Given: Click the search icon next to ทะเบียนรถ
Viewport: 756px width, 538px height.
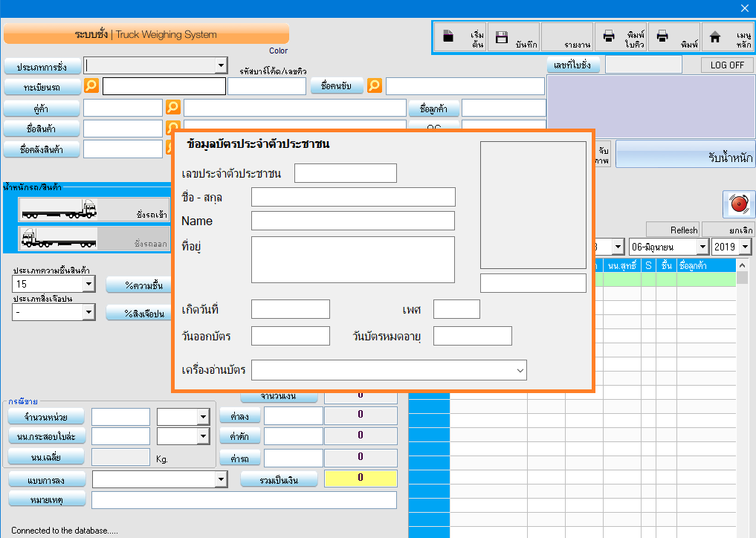Looking at the screenshot, I should pos(91,86).
